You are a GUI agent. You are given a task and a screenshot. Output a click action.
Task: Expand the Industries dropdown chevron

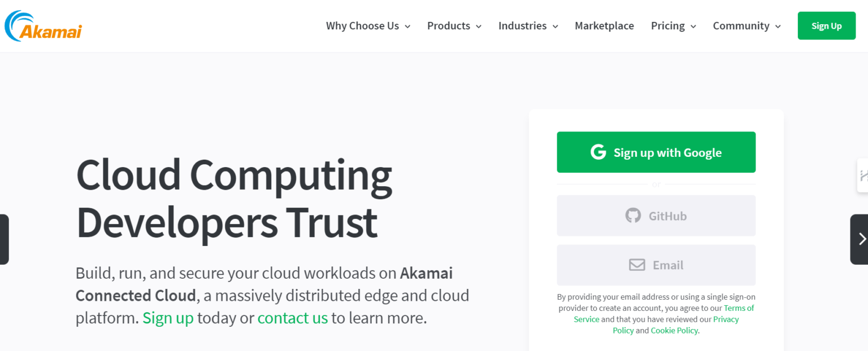pos(555,27)
